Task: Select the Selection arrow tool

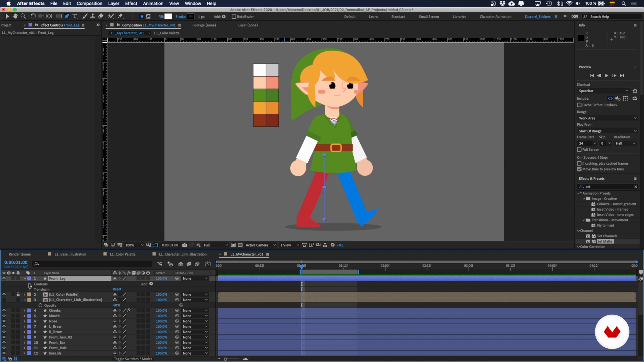Action: coord(8,16)
